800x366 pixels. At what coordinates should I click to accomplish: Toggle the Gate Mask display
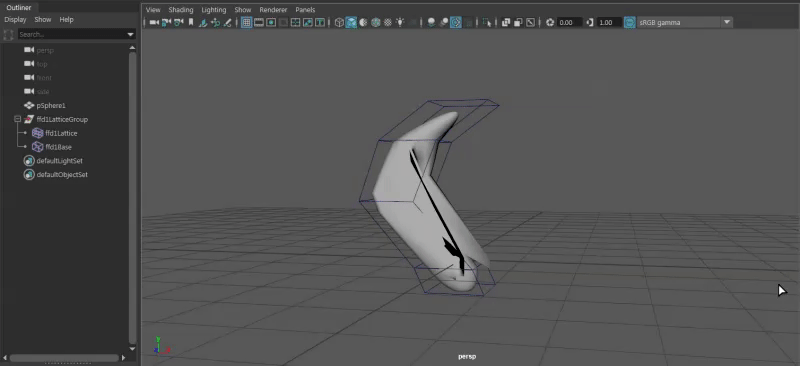[x=283, y=22]
